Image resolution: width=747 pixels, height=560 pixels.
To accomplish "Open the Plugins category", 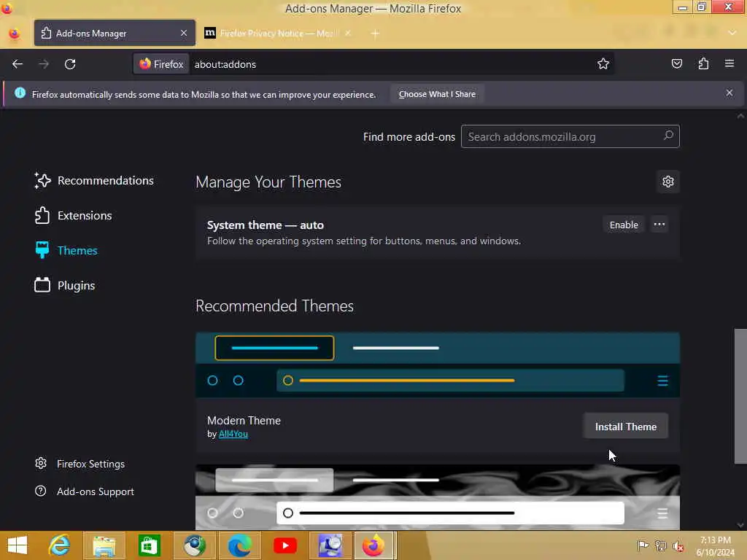I will pyautogui.click(x=65, y=285).
